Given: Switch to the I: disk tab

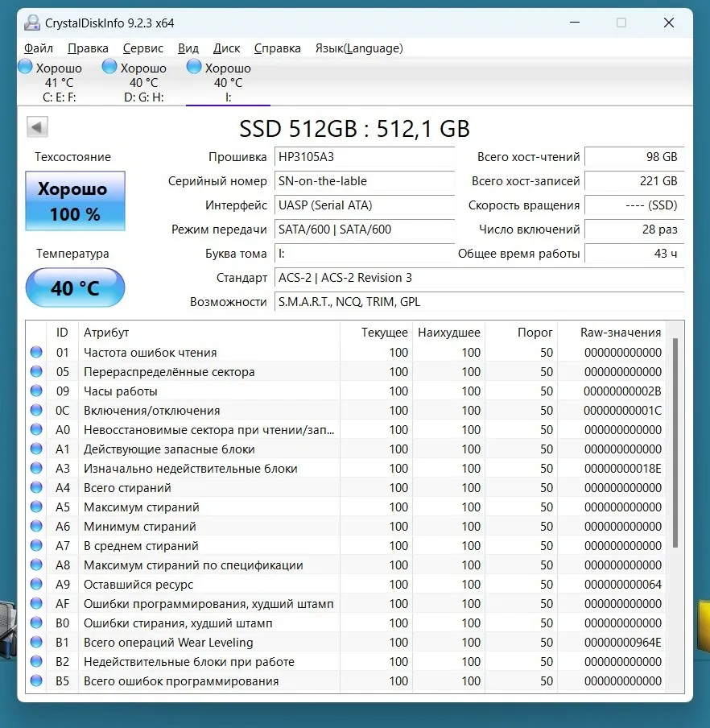Looking at the screenshot, I should (x=228, y=82).
